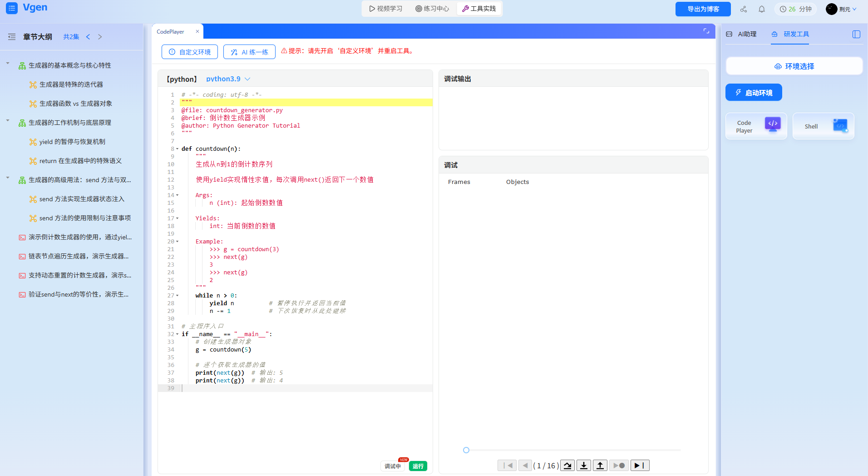
Task: Click the fold arrow beside the while loop line
Action: coord(177,295)
